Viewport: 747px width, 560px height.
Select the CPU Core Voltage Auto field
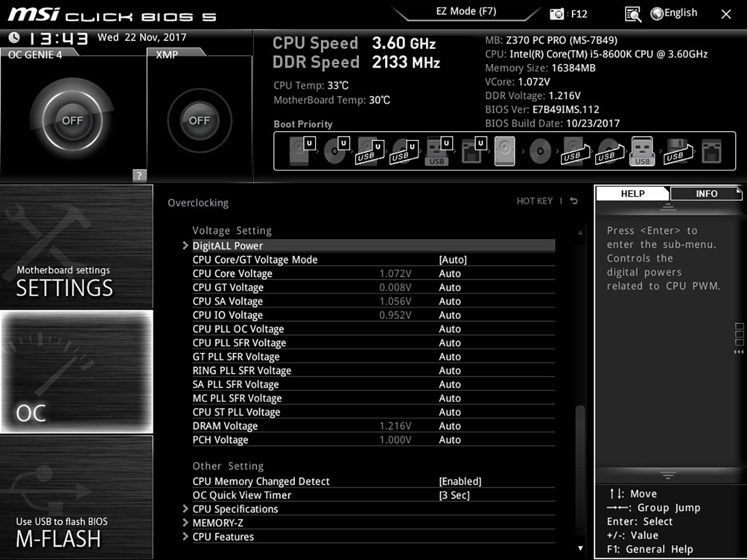[450, 274]
